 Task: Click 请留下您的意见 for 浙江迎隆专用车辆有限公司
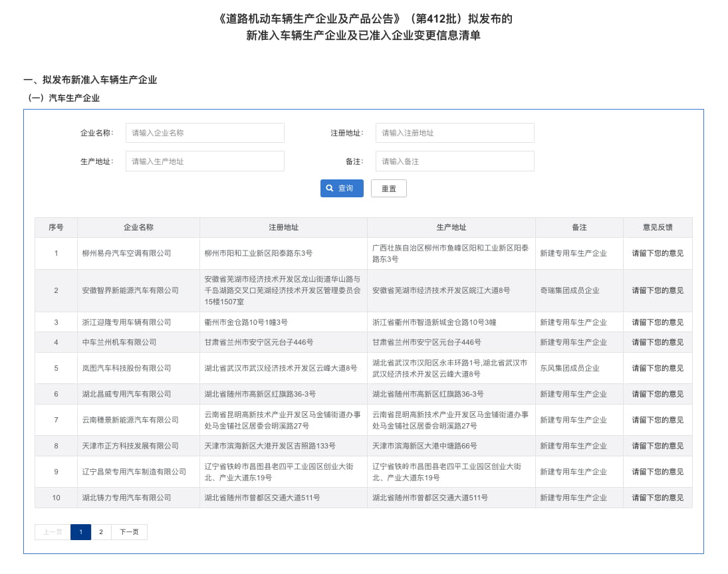[658, 322]
